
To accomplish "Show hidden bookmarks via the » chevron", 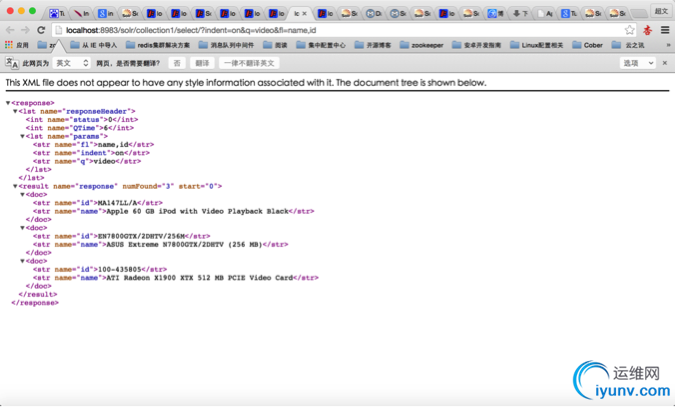I will [668, 45].
